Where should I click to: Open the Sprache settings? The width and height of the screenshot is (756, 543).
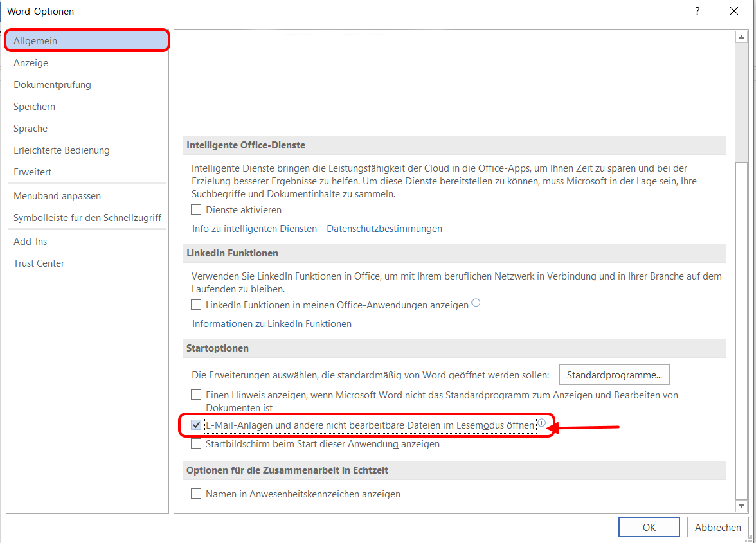point(87,128)
